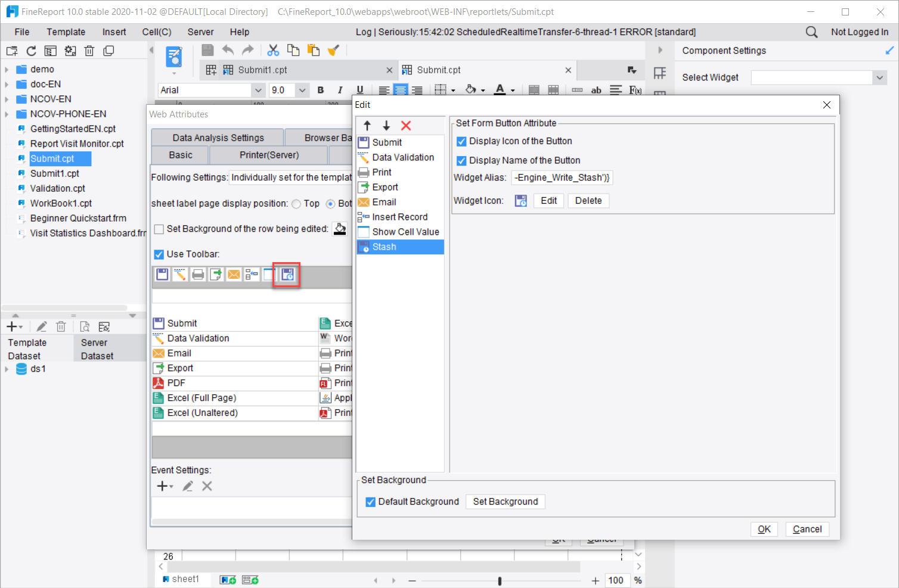
Task: Click the background paint bucket icon in Web Attributes
Action: (340, 229)
